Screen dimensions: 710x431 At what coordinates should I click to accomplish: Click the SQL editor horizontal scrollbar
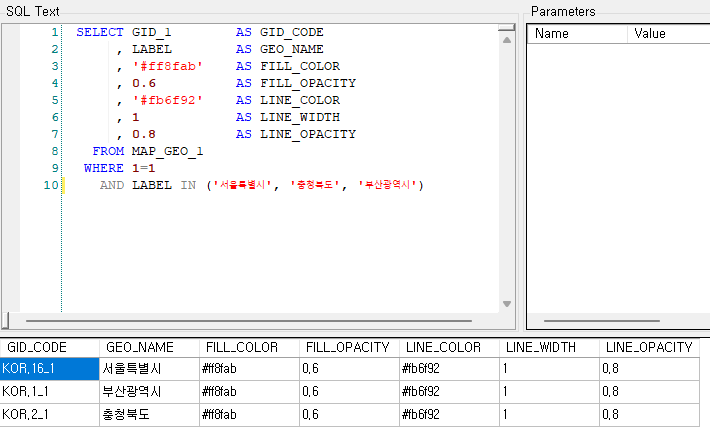point(249,321)
